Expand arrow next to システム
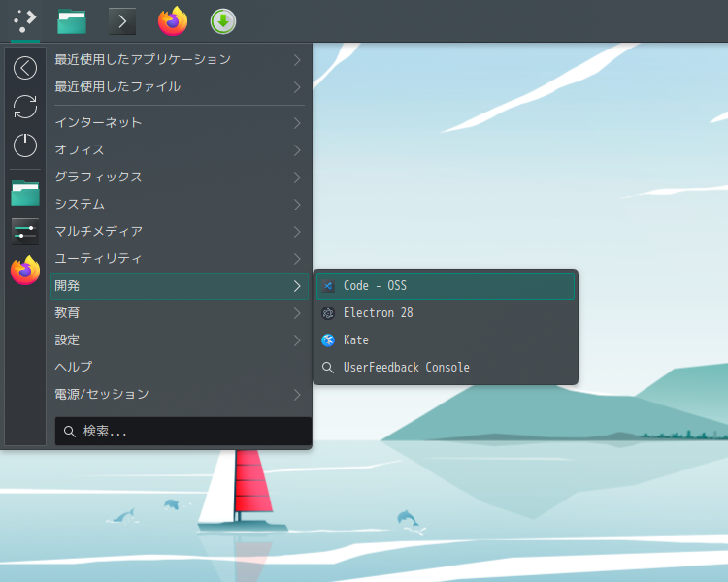Viewport: 728px width, 582px height. pos(297,205)
